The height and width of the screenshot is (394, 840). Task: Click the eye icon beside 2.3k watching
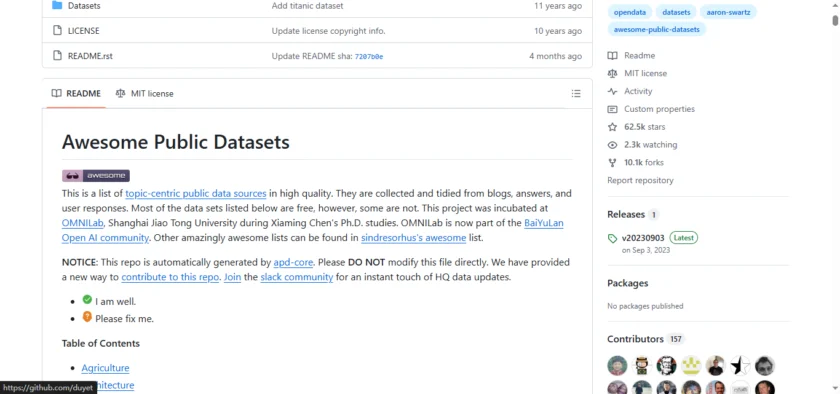pos(612,145)
